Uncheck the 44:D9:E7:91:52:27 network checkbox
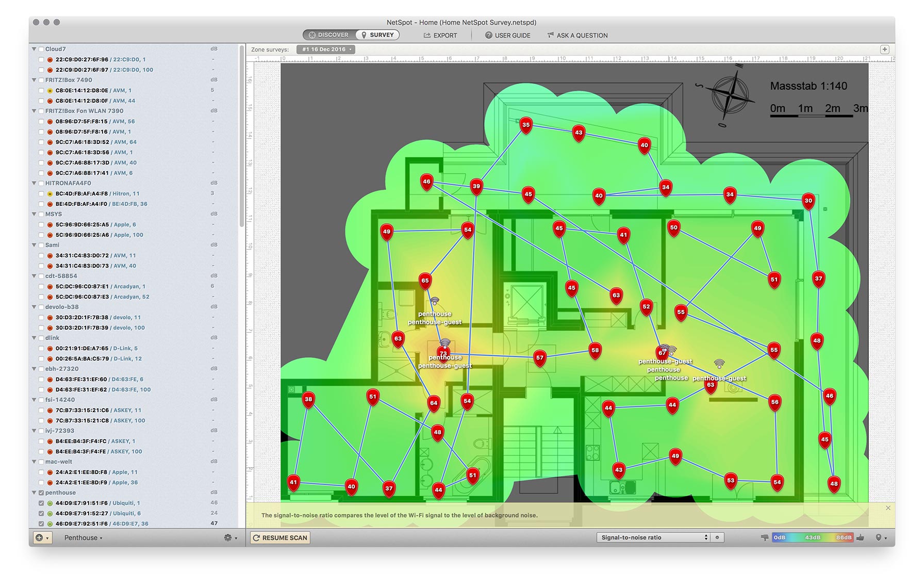The image size is (924, 588). [41, 513]
